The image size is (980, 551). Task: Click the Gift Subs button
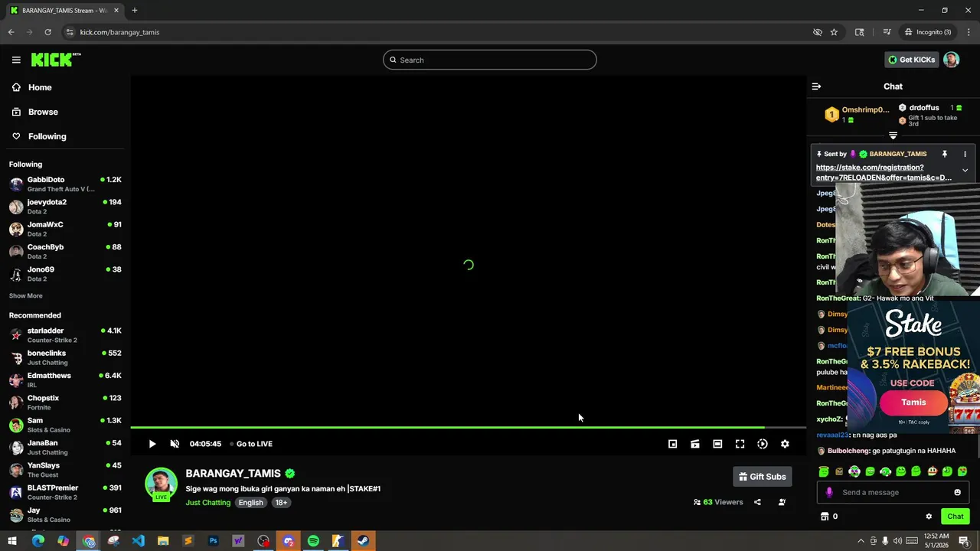pos(762,477)
